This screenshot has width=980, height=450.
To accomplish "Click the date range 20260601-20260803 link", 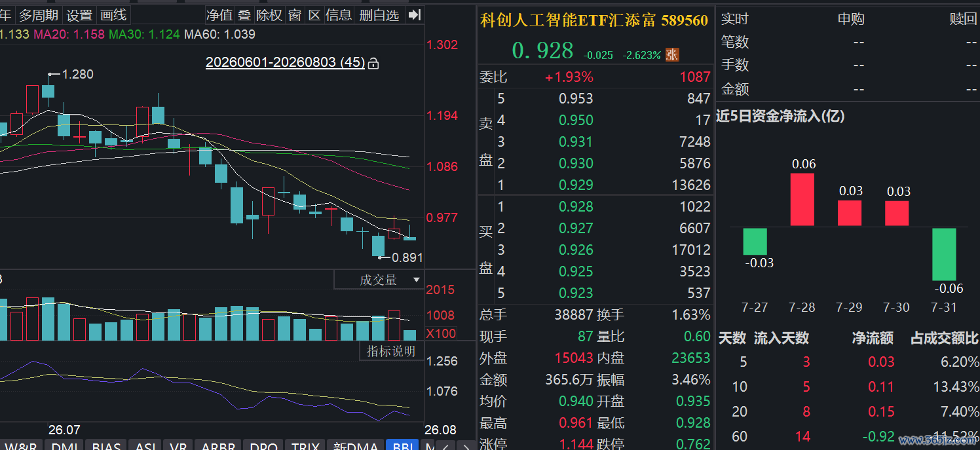I will pos(285,62).
